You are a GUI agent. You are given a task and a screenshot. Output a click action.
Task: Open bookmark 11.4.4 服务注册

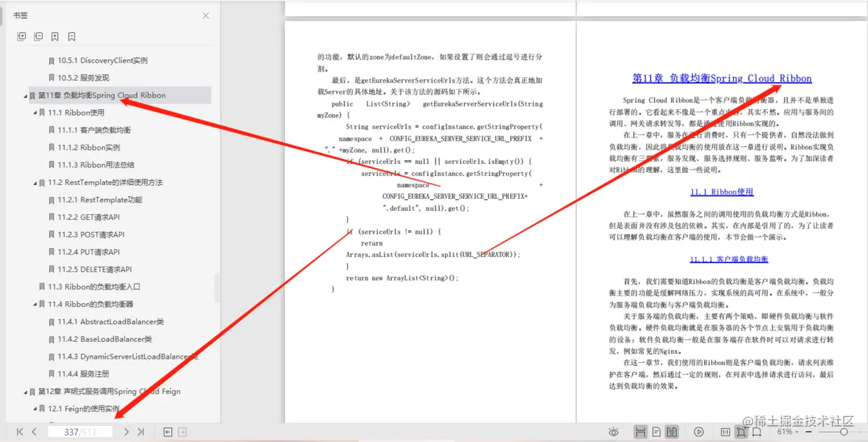point(83,374)
